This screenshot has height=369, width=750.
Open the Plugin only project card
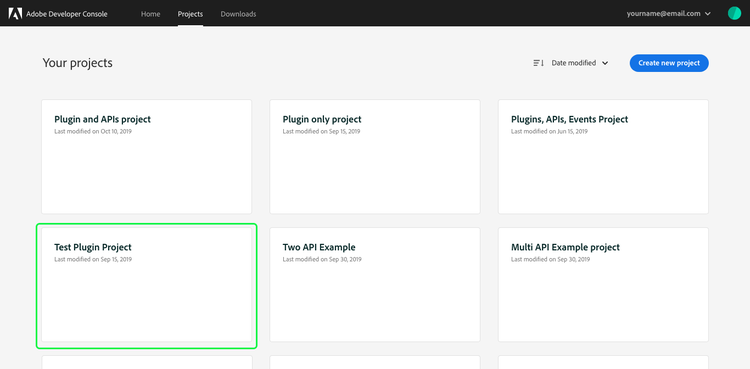[x=375, y=157]
